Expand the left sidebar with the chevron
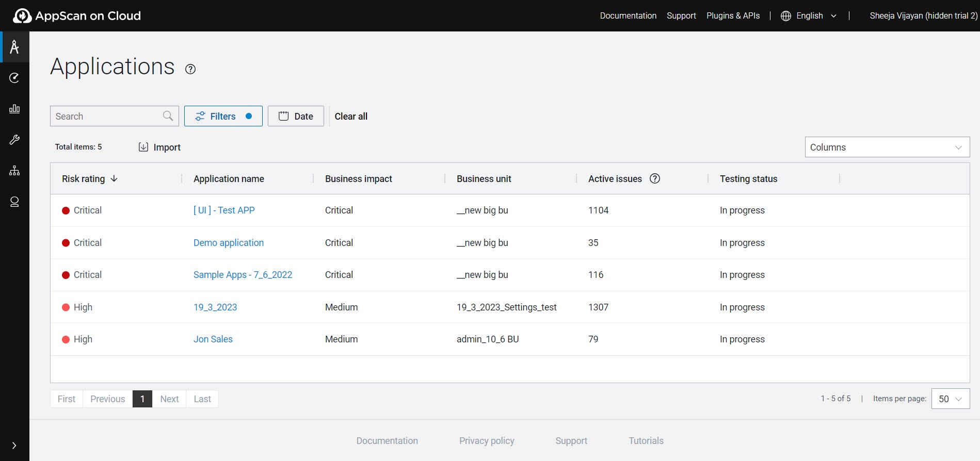Screen dimensions: 980x461 [x=14, y=446]
